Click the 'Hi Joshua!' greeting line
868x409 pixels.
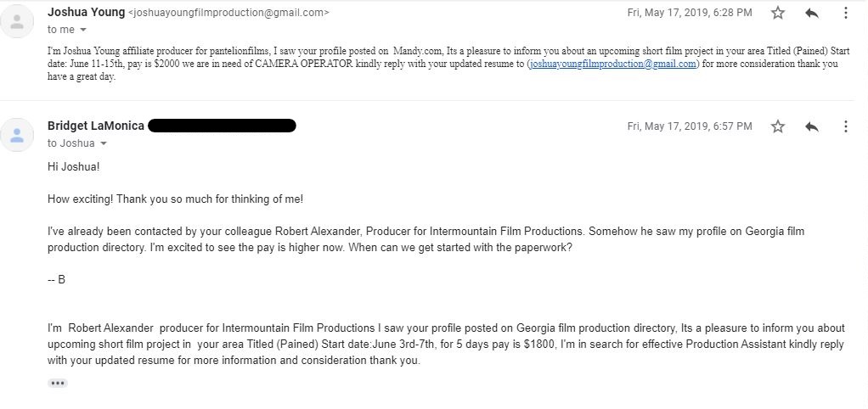click(x=74, y=167)
